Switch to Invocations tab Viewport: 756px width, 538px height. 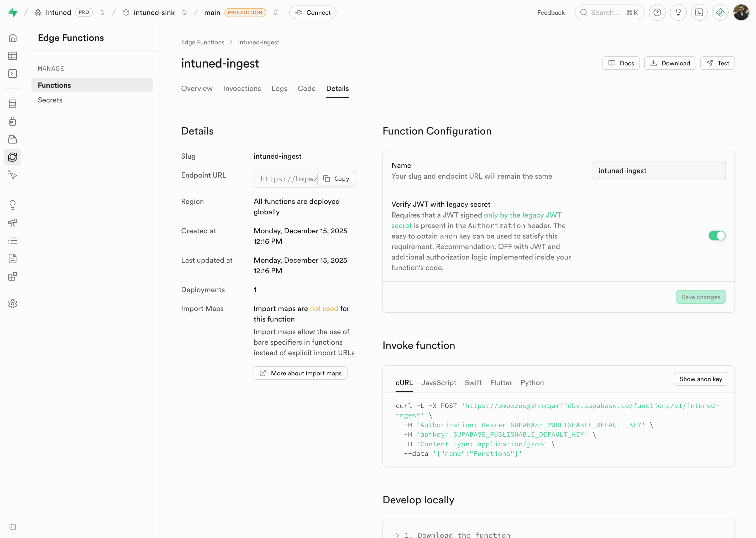coord(242,89)
